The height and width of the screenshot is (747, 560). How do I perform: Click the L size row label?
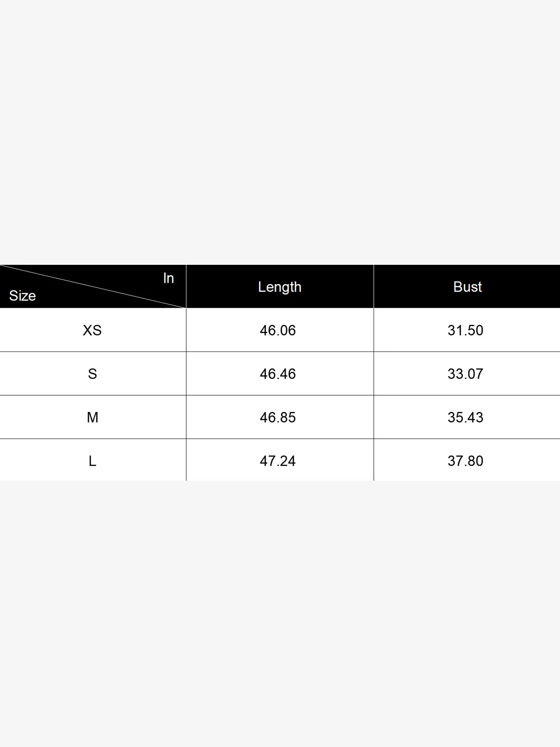pos(92,461)
